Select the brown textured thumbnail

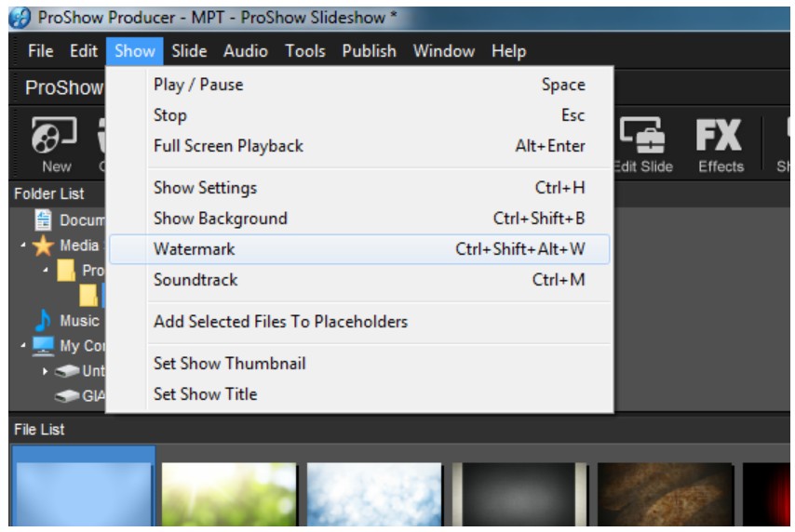666,494
